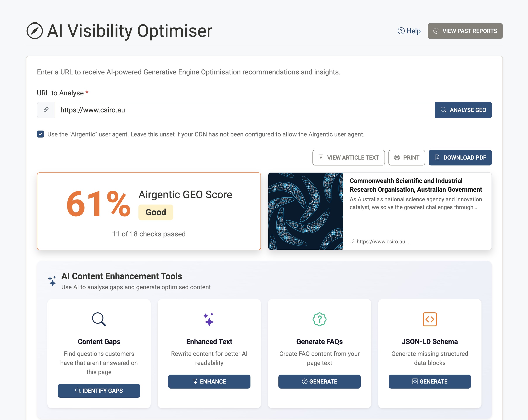Open the csiro.au link in the preview card
528x420 pixels.
point(383,242)
